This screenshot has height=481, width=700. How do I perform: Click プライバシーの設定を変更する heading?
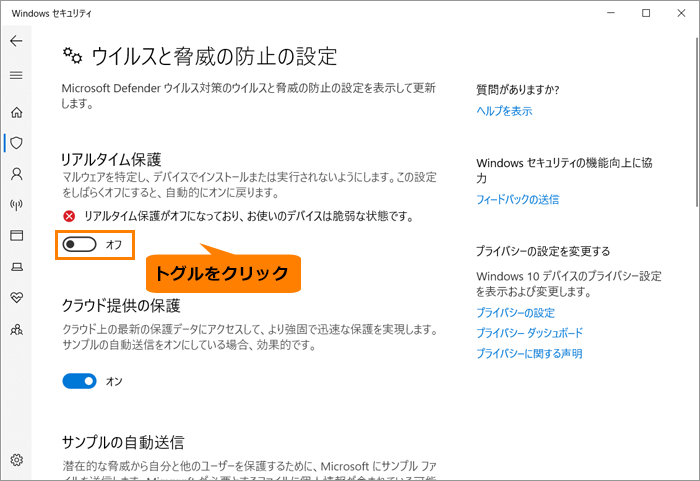[543, 251]
